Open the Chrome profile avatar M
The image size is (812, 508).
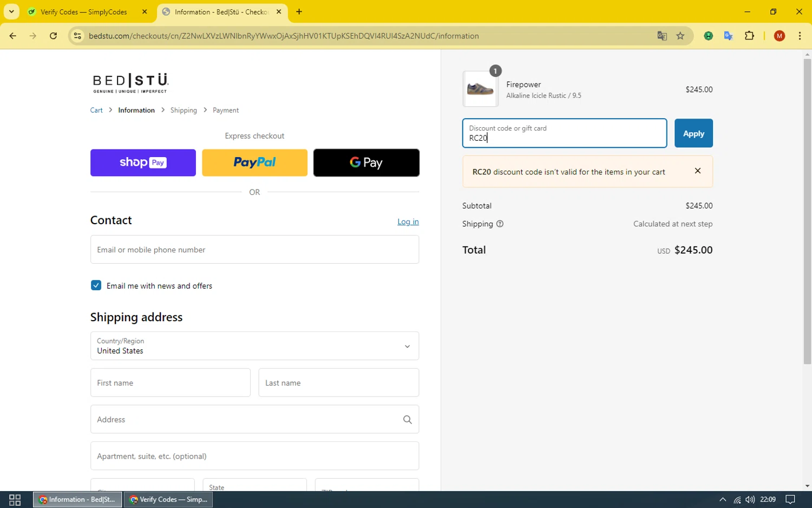click(780, 36)
